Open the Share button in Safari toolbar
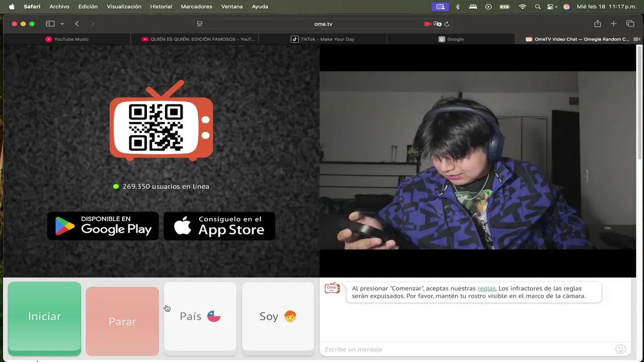 click(x=597, y=24)
